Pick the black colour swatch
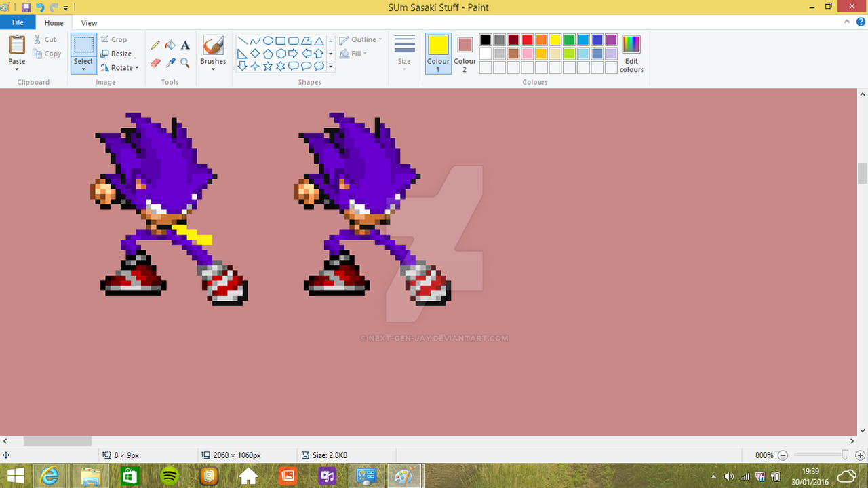868x488 pixels. tap(485, 39)
